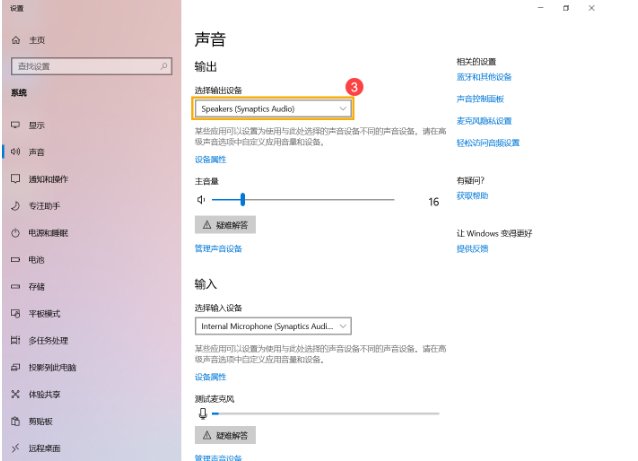
Task: Click input troubleshoot (疑难解答) button
Action: pos(225,435)
